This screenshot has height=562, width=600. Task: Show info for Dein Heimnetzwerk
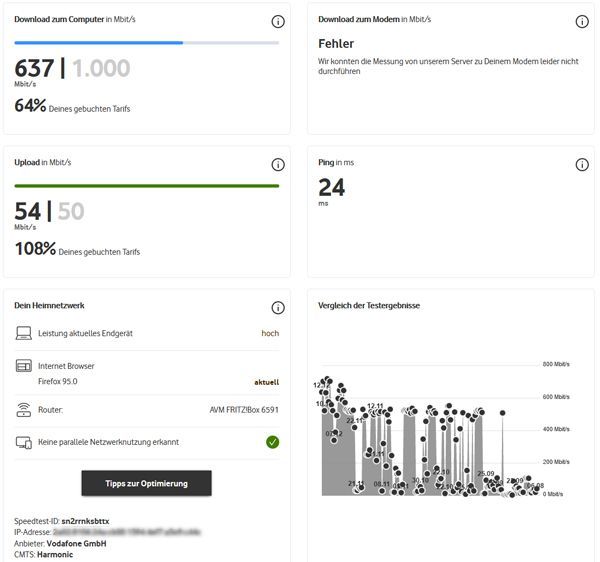[x=278, y=308]
